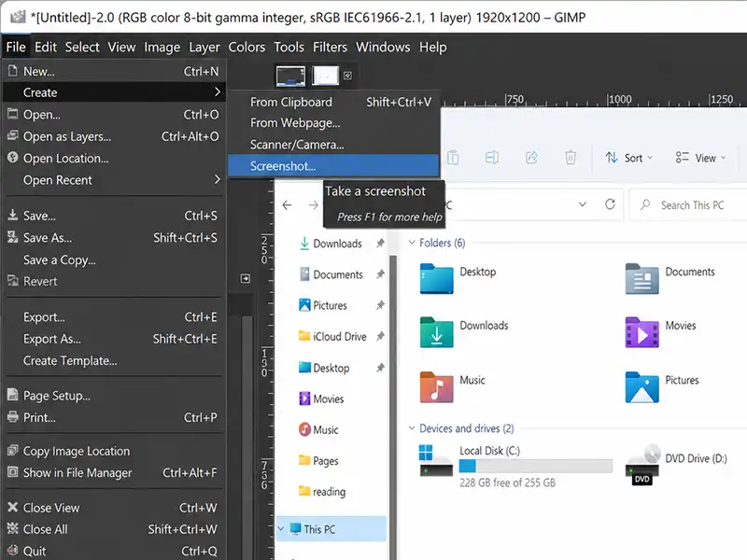Click the Explorer rename icon
Viewport: 747px width, 560px height.
[x=492, y=157]
